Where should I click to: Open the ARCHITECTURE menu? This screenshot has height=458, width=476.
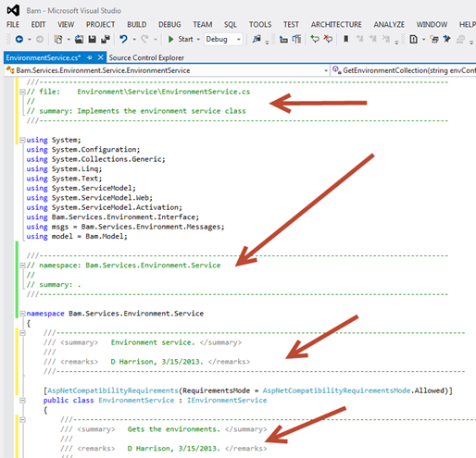coord(336,24)
